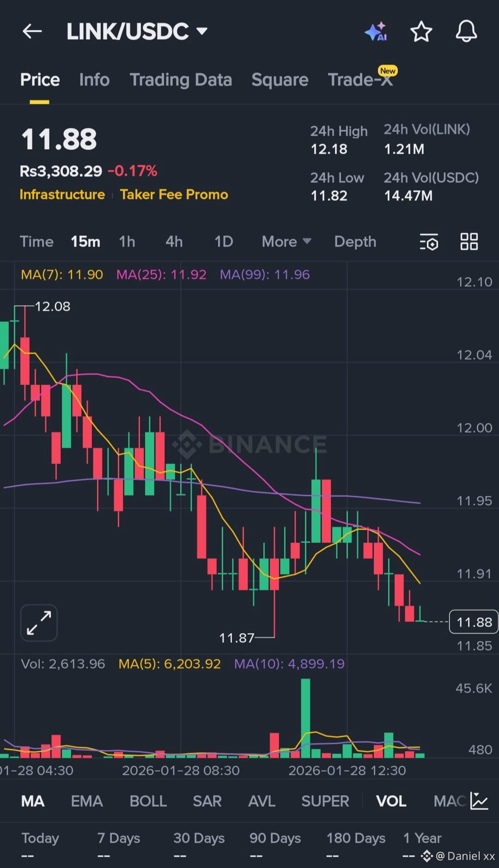Add LINK/USDC to favorites with star
This screenshot has width=499, height=868.
tap(421, 31)
